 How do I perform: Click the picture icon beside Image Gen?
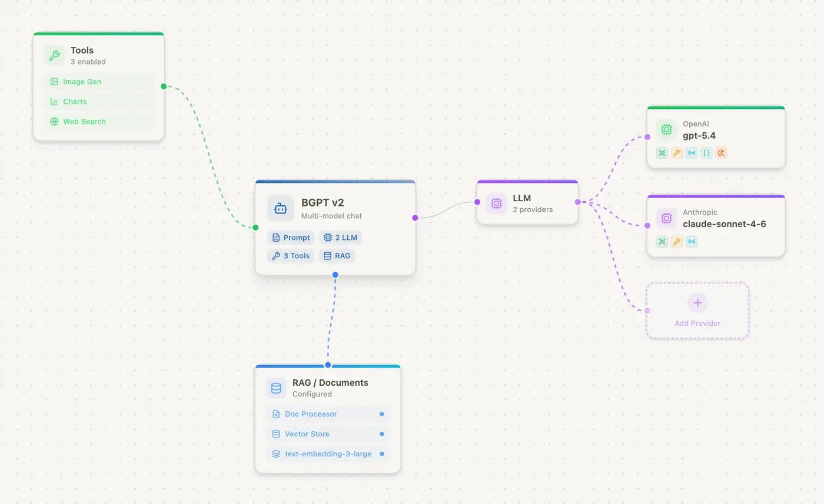[x=54, y=82]
